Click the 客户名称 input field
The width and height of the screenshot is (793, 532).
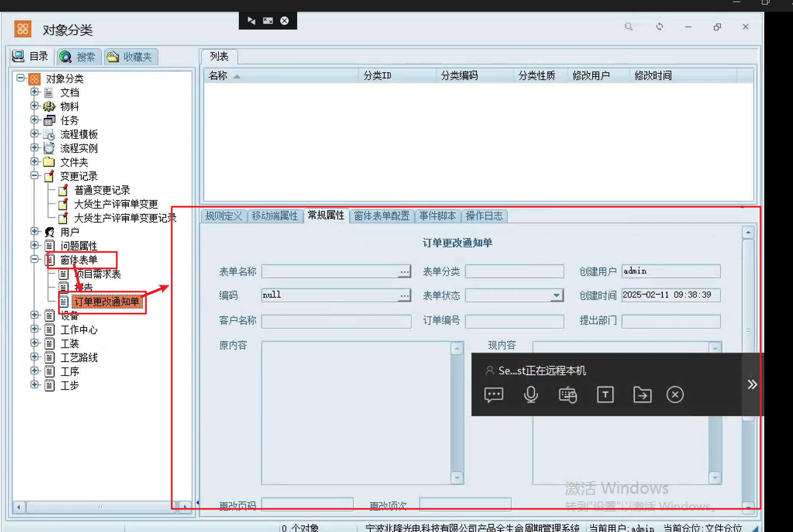pyautogui.click(x=336, y=321)
